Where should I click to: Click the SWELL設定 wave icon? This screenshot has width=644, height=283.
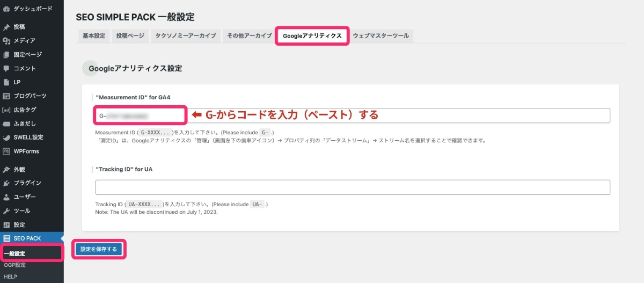(6, 137)
